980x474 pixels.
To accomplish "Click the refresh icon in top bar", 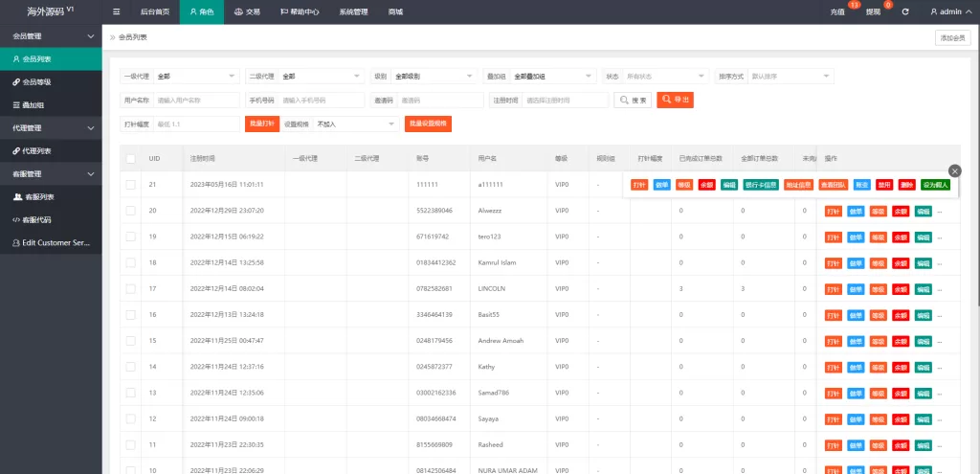I will (x=904, y=11).
